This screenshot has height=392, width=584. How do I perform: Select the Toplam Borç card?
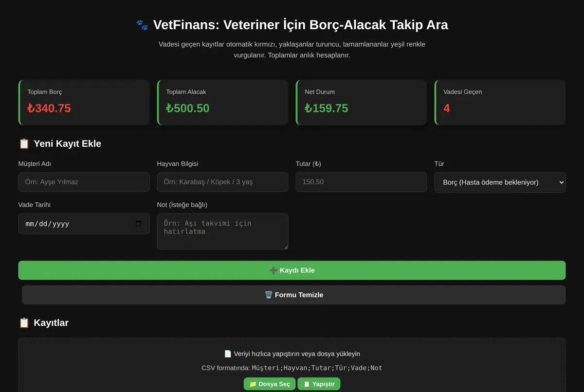click(84, 103)
